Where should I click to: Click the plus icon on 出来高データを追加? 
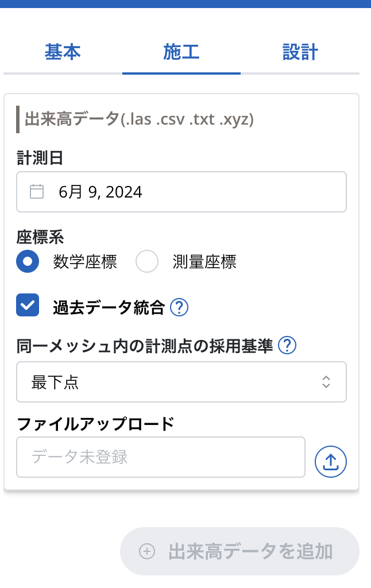tap(148, 551)
